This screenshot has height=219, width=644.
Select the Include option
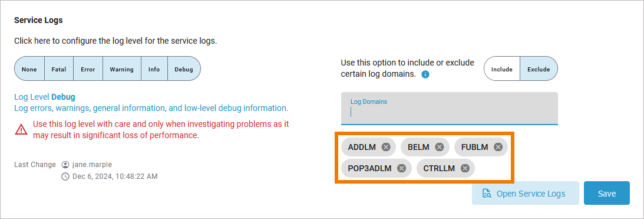[502, 69]
